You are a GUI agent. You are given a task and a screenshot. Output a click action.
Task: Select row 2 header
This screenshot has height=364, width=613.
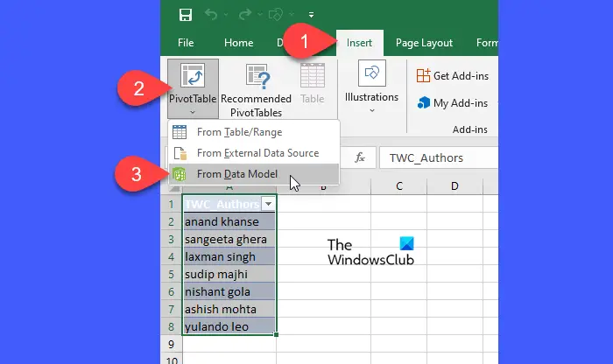click(x=172, y=222)
